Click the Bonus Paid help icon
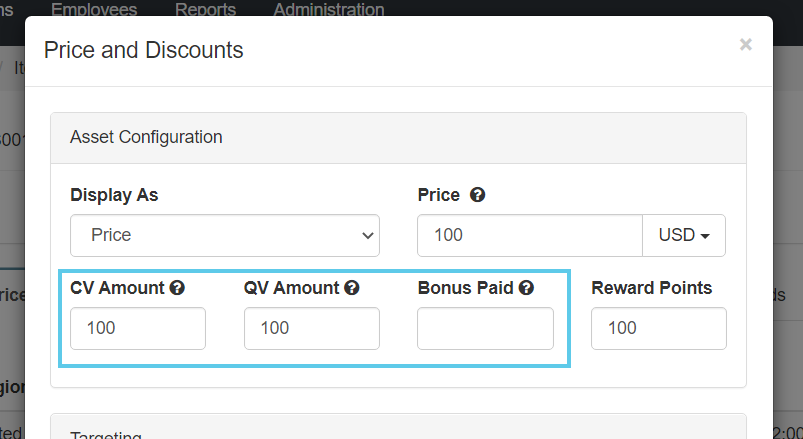This screenshot has height=439, width=803. pos(526,288)
